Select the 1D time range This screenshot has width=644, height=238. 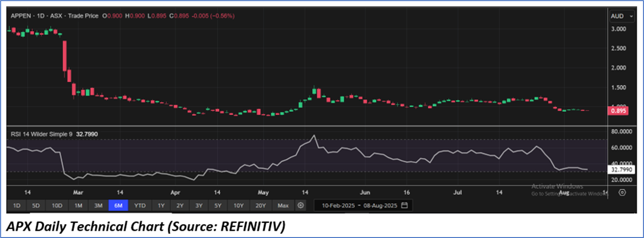click(x=16, y=205)
